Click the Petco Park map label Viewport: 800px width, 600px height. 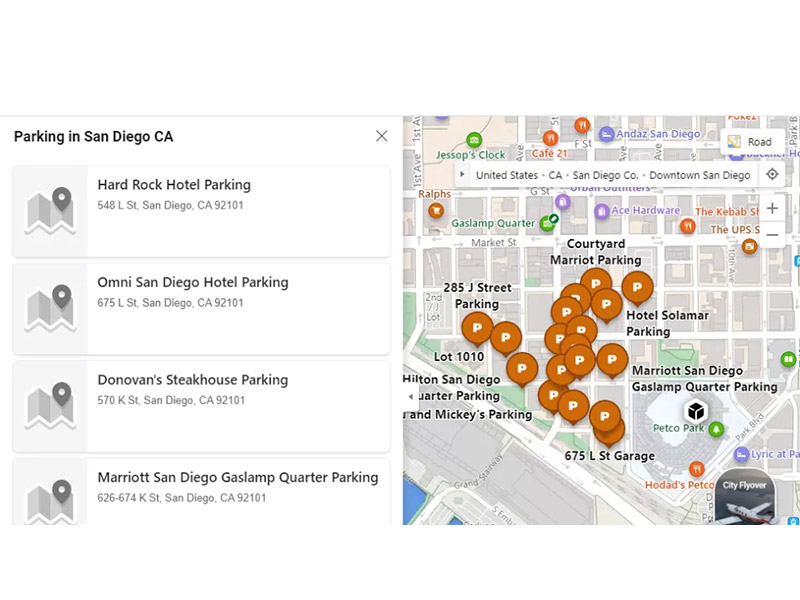coord(678,428)
